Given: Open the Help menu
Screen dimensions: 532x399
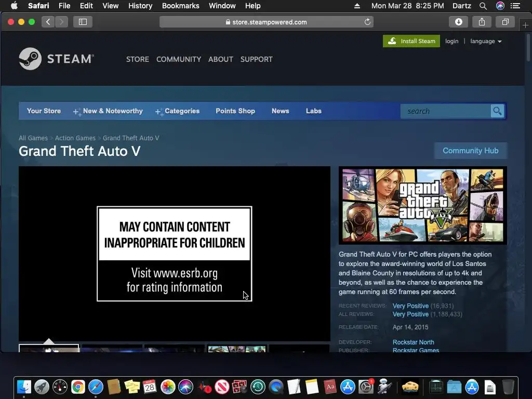Looking at the screenshot, I should (x=253, y=6).
